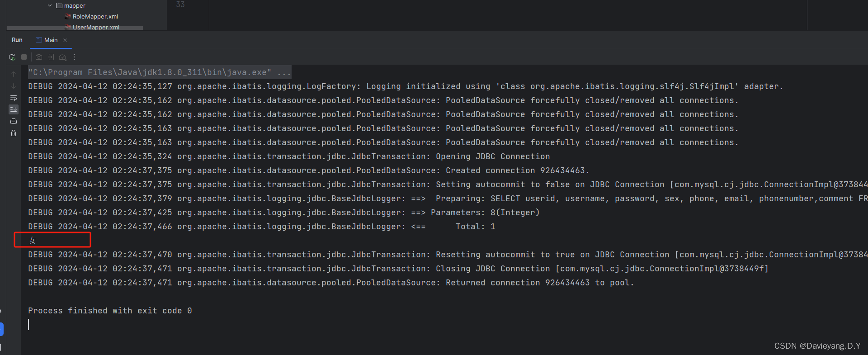Close the Main run tab
The height and width of the screenshot is (355, 868).
click(65, 40)
